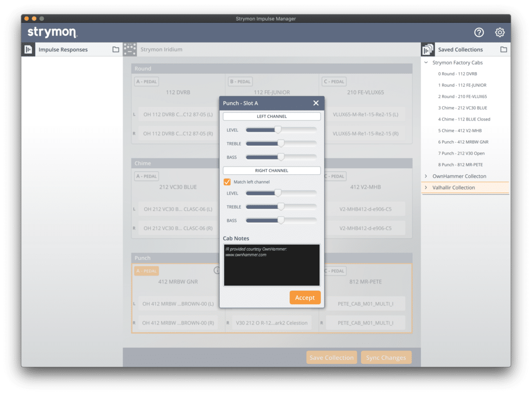This screenshot has height=395, width=532.
Task: Select '7 Punch - 212 V30 Open' entry
Action: 461,153
